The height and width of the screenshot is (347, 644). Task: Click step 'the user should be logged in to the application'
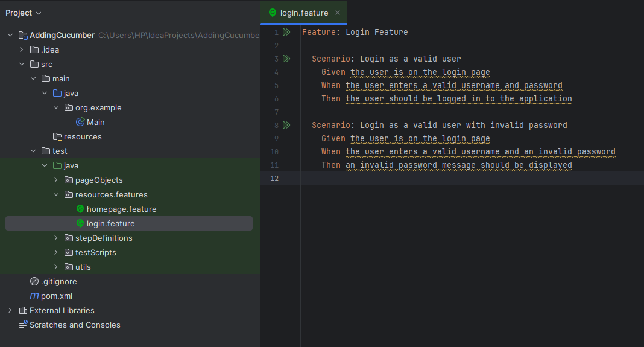(x=459, y=99)
